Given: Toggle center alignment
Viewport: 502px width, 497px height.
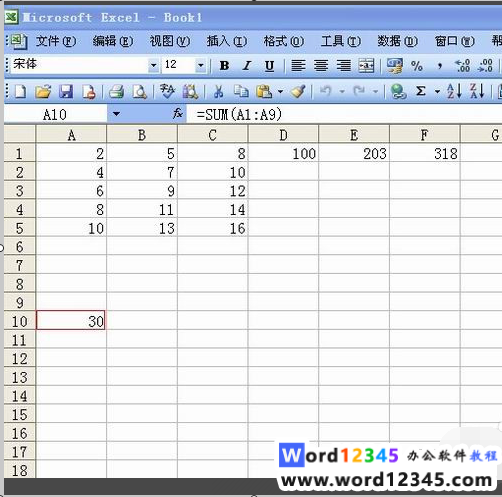Looking at the screenshot, I should pos(321,66).
